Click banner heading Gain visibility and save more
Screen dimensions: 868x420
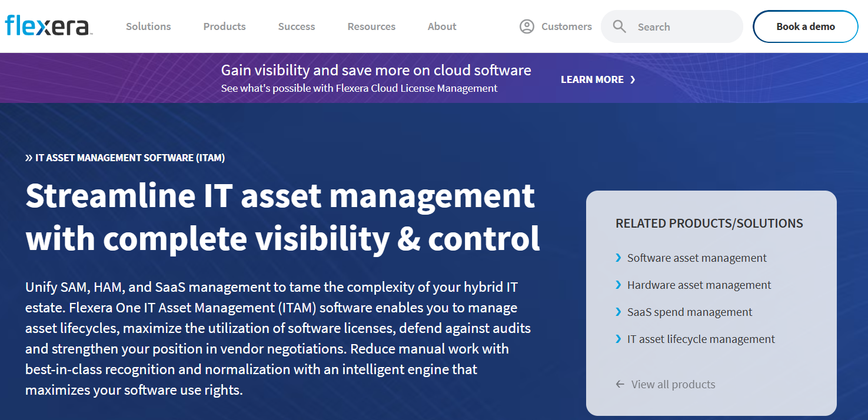(x=376, y=70)
